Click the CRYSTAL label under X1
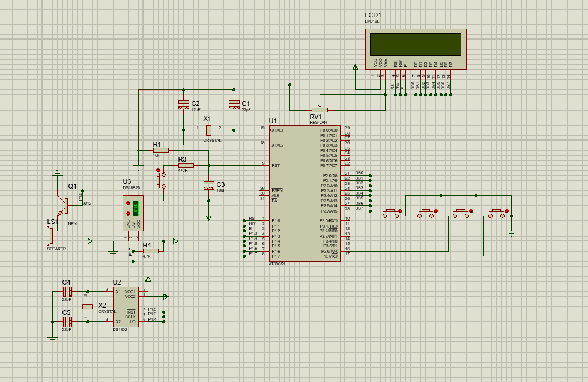The image size is (588, 382). (212, 140)
